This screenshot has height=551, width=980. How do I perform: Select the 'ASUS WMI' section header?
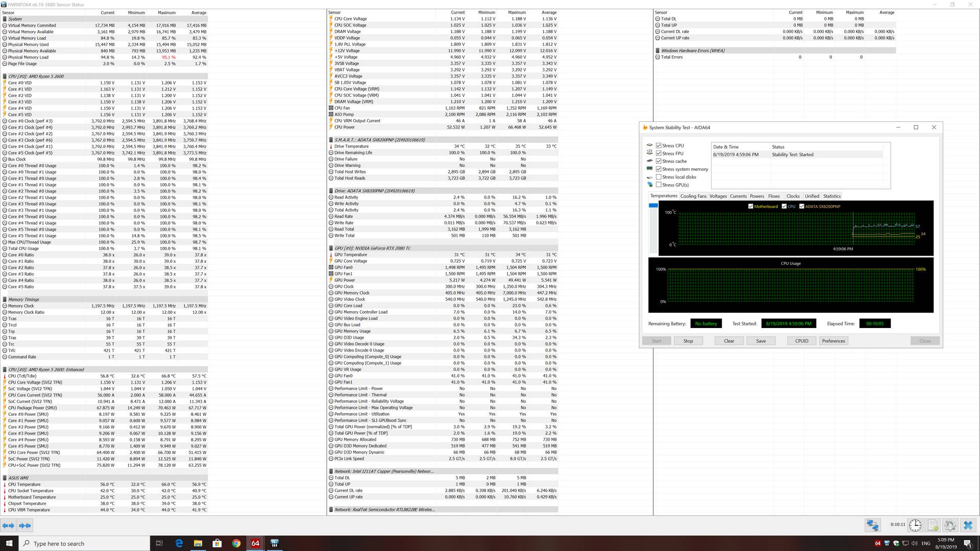[x=105, y=478]
